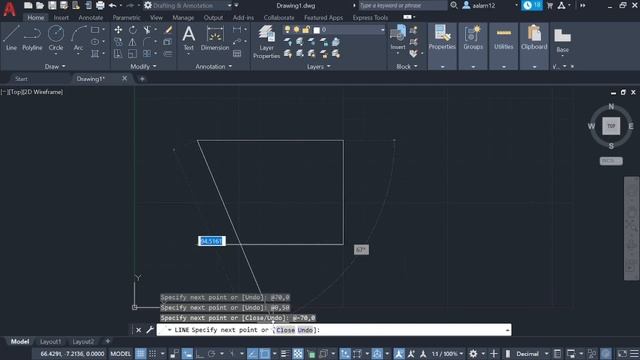Select the Circle tool

[56, 38]
